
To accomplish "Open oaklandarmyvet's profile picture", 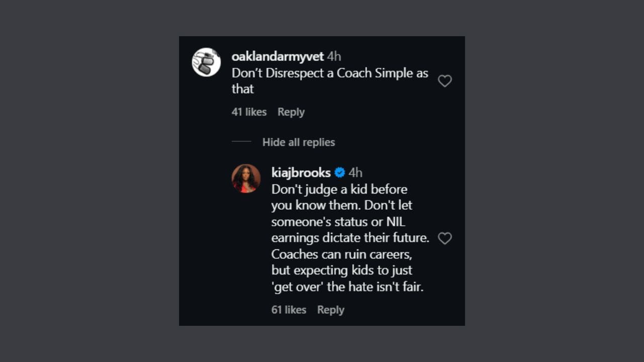I will 206,62.
